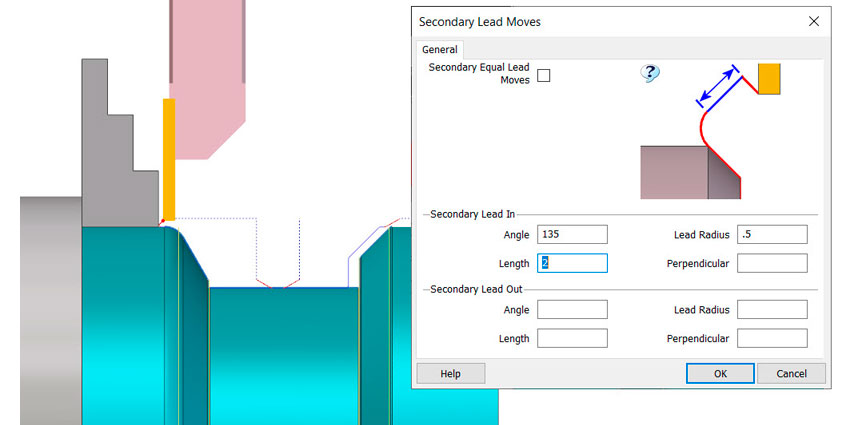The height and width of the screenshot is (425, 865).
Task: Focus the Secondary Lead In Length field
Action: click(x=572, y=263)
